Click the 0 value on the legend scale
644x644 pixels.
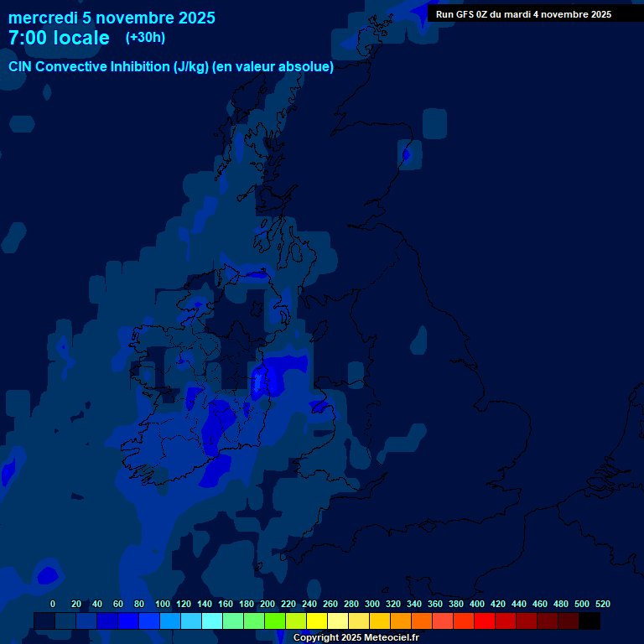[x=53, y=604]
